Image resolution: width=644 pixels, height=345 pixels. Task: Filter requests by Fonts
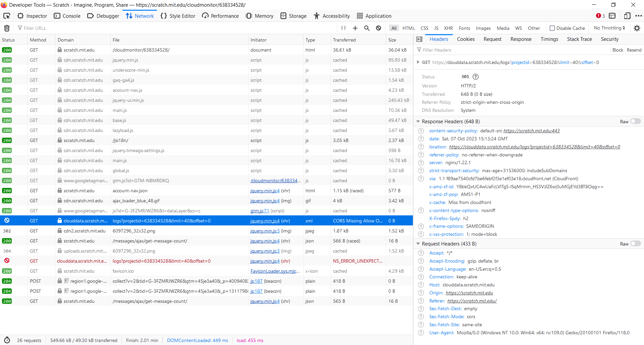[x=465, y=28]
